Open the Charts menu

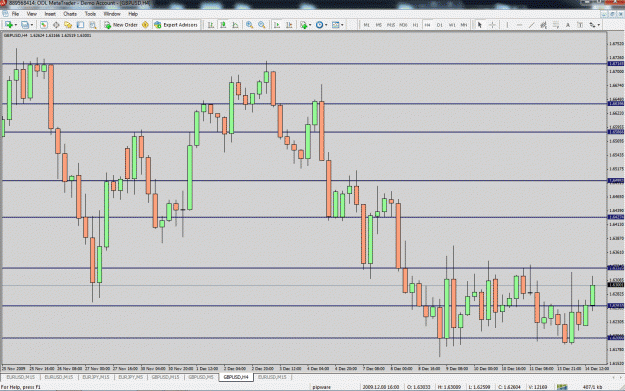coord(70,14)
